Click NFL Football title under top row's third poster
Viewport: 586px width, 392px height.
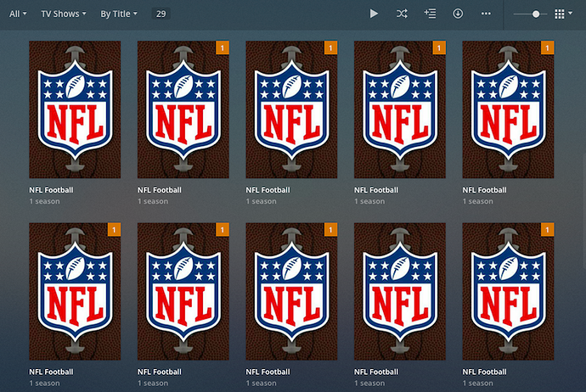[268, 190]
